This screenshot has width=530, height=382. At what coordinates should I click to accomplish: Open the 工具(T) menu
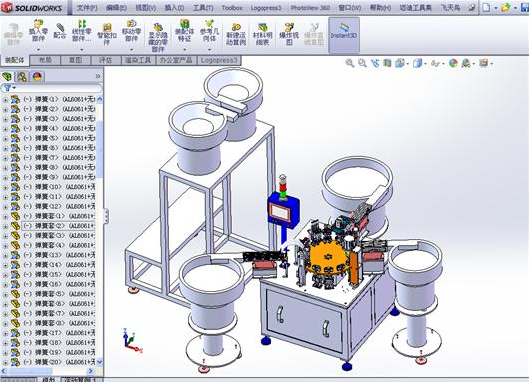tap(203, 7)
